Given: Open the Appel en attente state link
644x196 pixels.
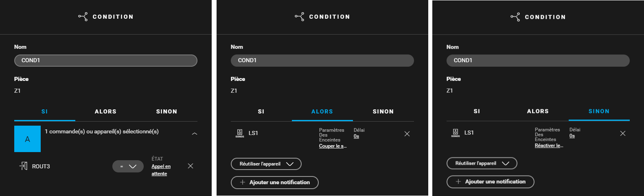Looking at the screenshot, I should (x=161, y=170).
